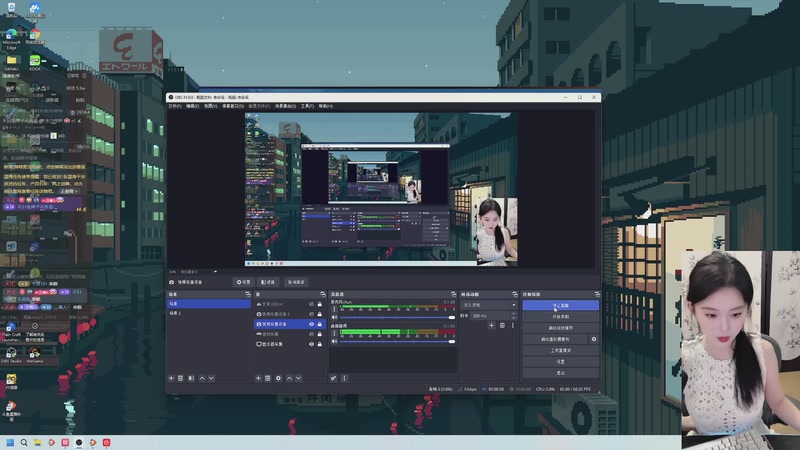Open the File menu in OBS
Screen dimensions: 800x450
tap(174, 106)
